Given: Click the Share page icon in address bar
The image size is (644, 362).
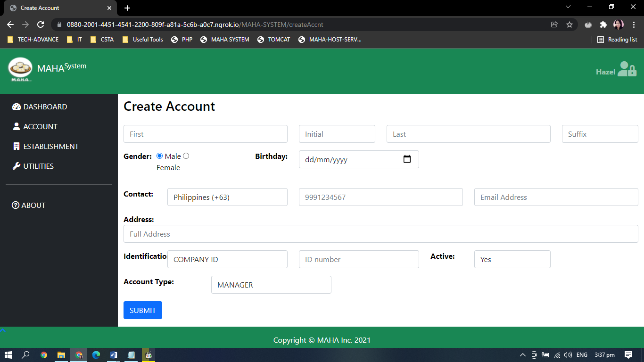Looking at the screenshot, I should pyautogui.click(x=554, y=25).
